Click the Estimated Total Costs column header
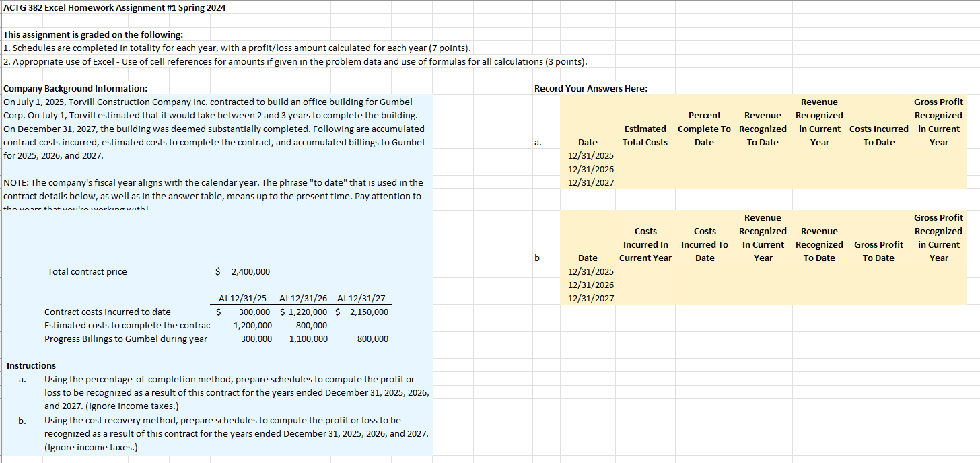 click(645, 135)
